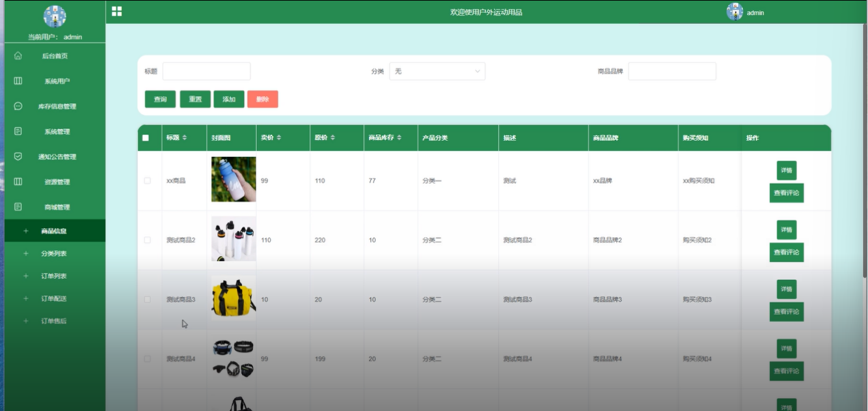The width and height of the screenshot is (868, 411).
Task: Select 分类列表 submenu item
Action: coord(55,253)
